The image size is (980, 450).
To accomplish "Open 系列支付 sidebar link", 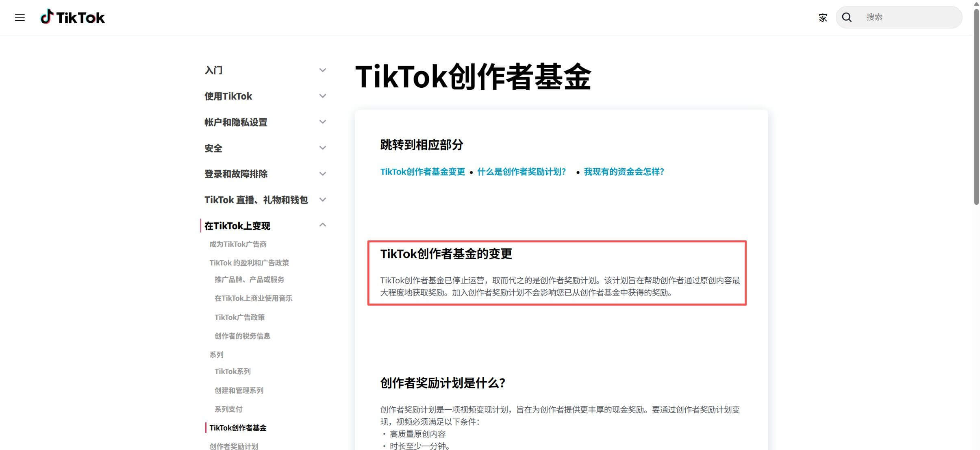I will click(x=228, y=409).
